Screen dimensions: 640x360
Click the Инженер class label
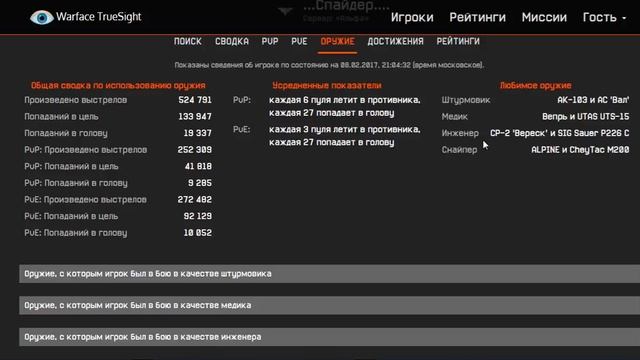point(460,133)
